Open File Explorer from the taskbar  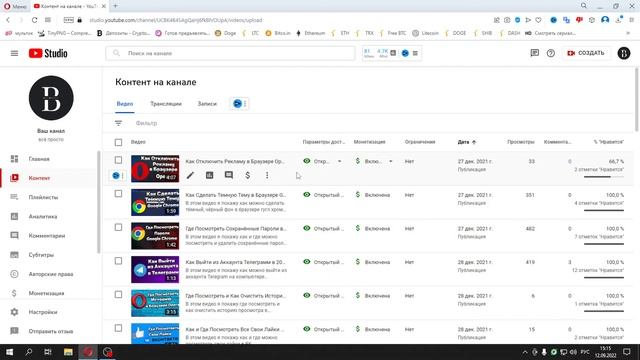tap(68, 352)
